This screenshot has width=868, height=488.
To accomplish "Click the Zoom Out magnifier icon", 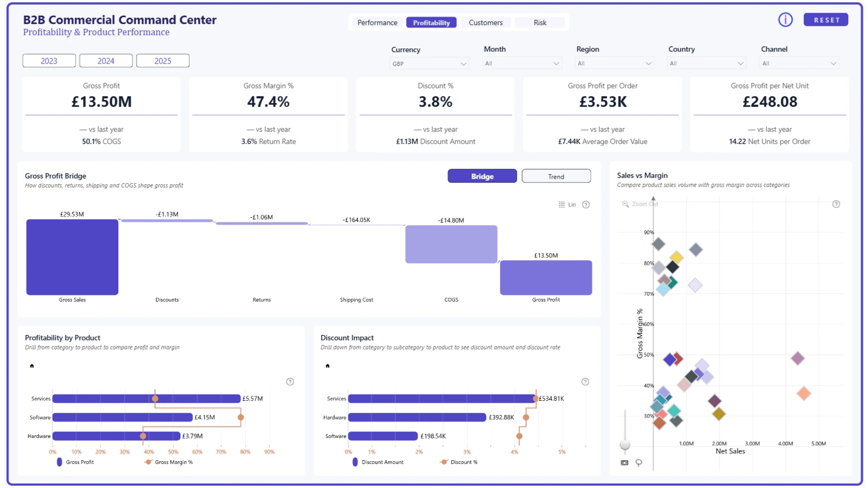I will [625, 204].
